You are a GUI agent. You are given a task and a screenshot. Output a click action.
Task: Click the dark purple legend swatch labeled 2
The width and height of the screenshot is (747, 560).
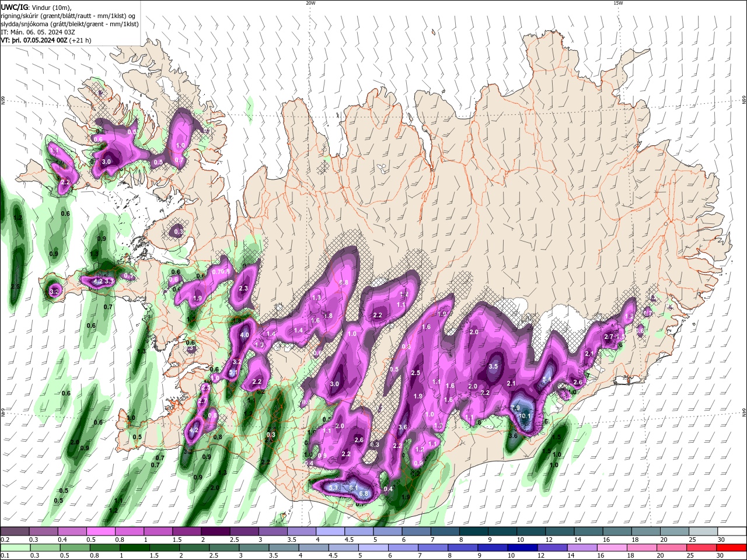215,531
